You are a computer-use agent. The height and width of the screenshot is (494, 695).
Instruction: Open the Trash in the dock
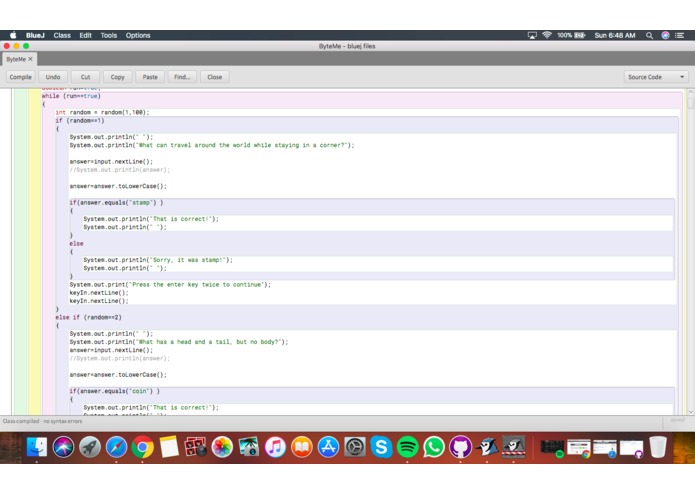(658, 447)
